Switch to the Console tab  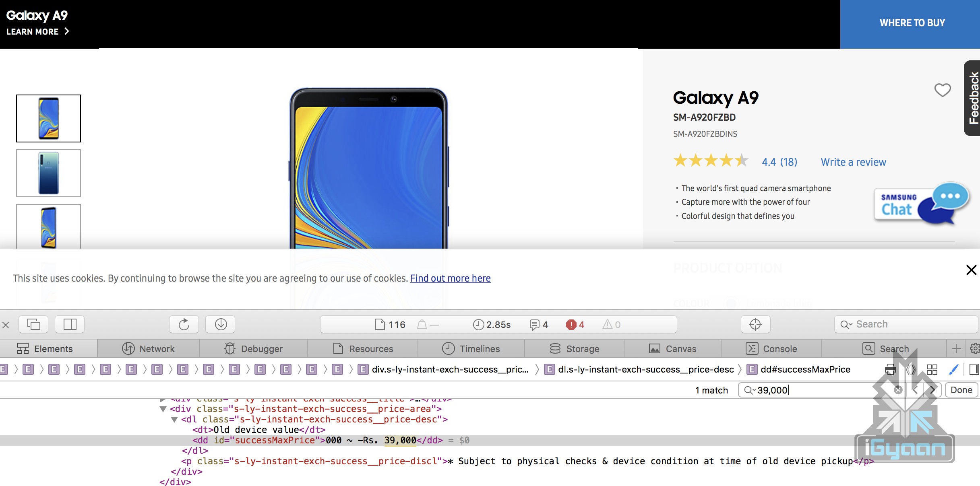point(771,349)
